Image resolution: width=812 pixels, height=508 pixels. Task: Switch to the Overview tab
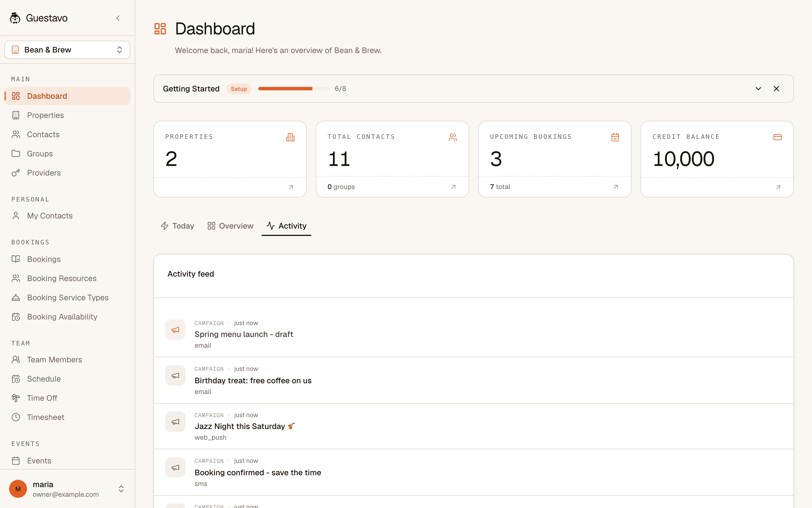[x=230, y=226]
